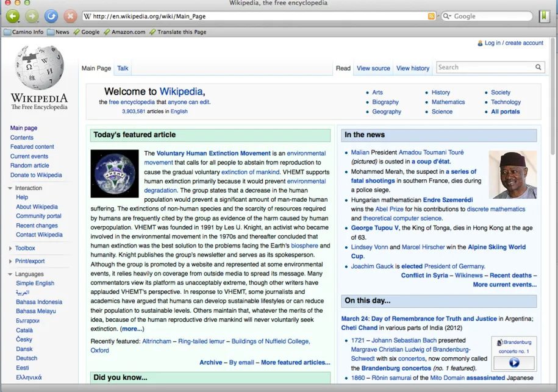Click the Amadou Toumani Touré photo
The image size is (558, 392).
click(513, 174)
